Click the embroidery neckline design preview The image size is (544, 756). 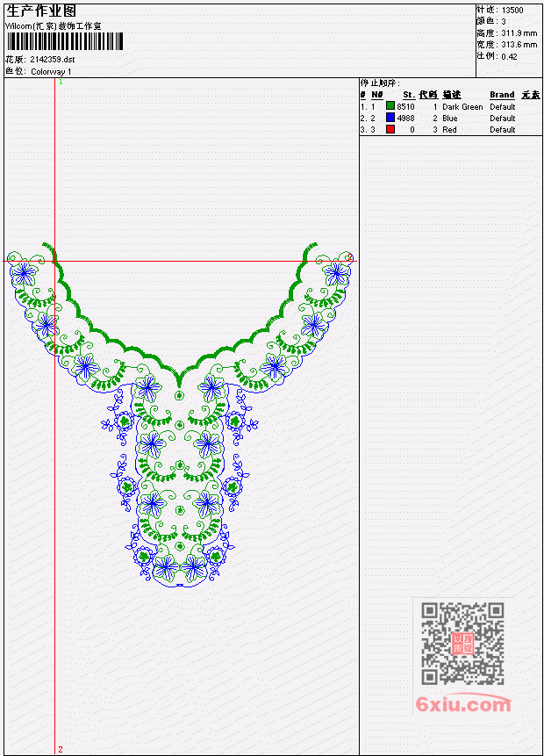click(181, 414)
